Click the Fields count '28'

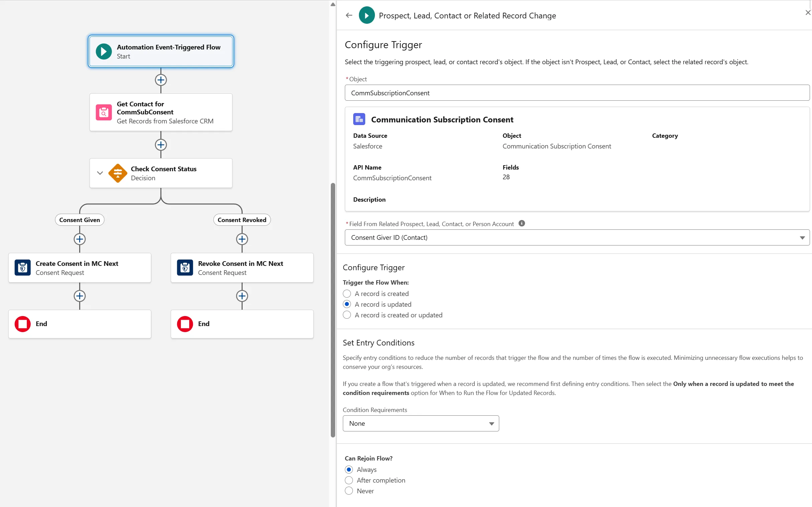click(506, 177)
